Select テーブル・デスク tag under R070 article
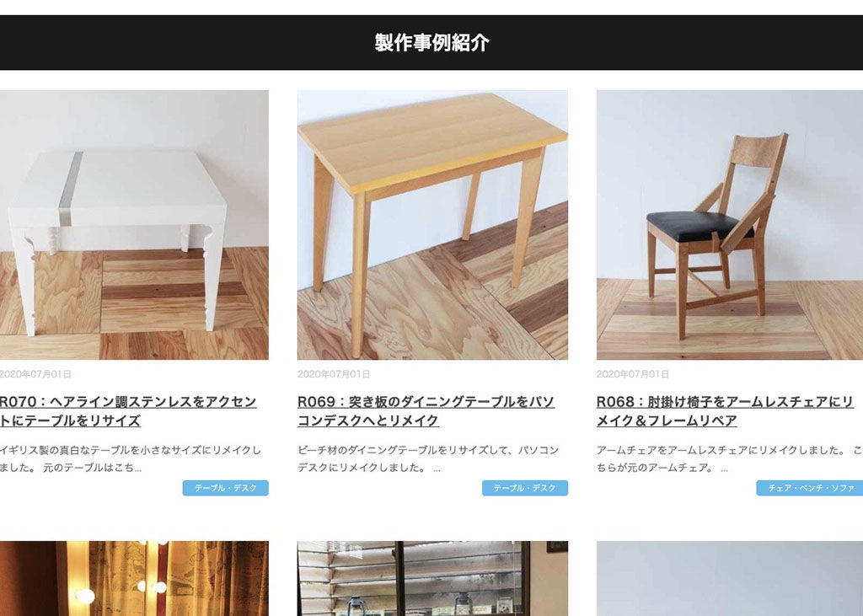Screen dimensions: 863x616 tap(226, 488)
